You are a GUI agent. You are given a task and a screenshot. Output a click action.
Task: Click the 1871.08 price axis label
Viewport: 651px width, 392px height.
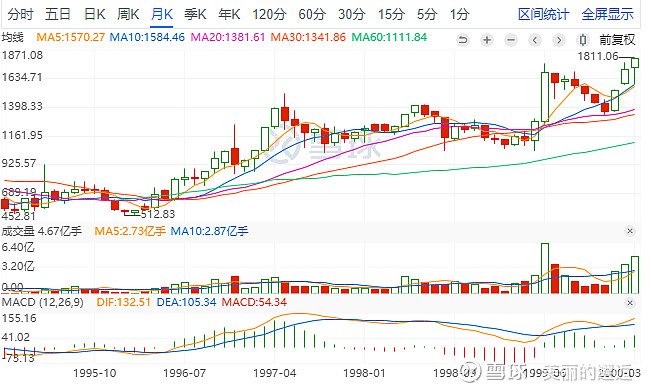coord(22,55)
